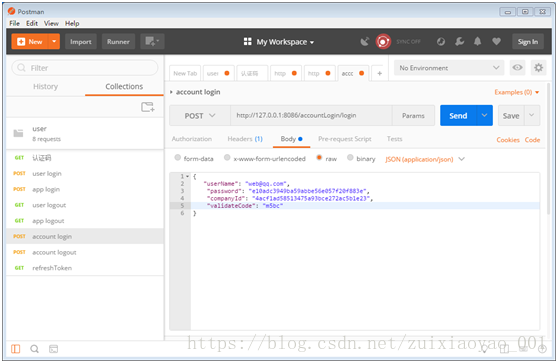Open settings wrench icon

[x=459, y=42]
